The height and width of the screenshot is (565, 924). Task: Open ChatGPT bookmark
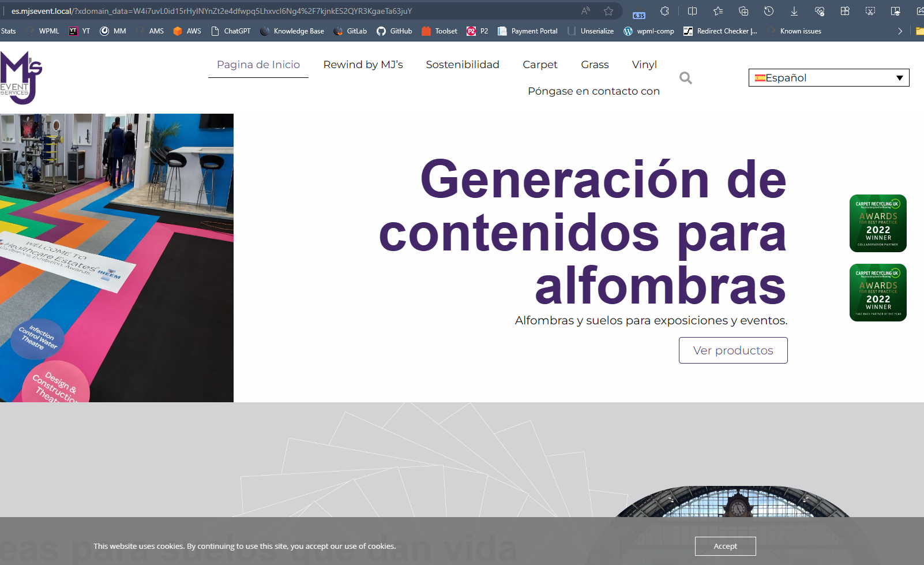pos(231,31)
